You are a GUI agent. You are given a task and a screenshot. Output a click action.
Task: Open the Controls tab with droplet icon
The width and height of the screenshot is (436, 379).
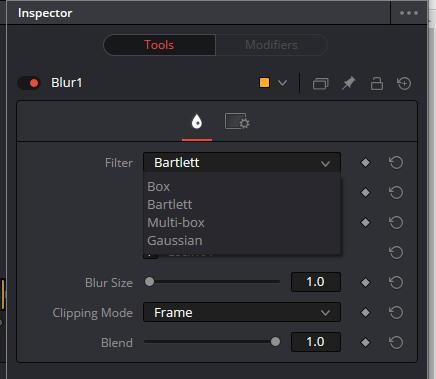point(197,122)
